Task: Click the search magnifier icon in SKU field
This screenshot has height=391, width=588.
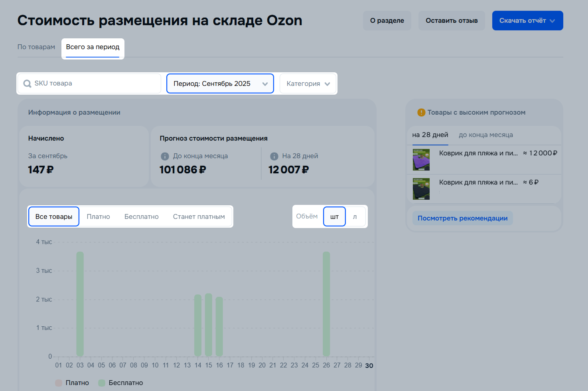Action: click(x=27, y=83)
